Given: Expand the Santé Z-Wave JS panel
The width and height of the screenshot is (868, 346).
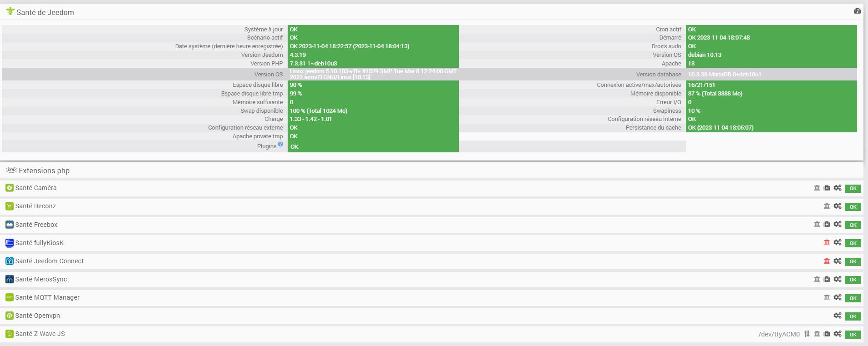Looking at the screenshot, I should pyautogui.click(x=40, y=334).
